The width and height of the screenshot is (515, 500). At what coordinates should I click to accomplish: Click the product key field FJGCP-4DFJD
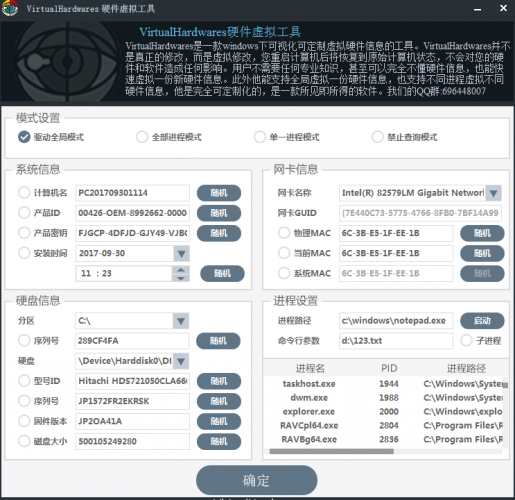pos(132,233)
